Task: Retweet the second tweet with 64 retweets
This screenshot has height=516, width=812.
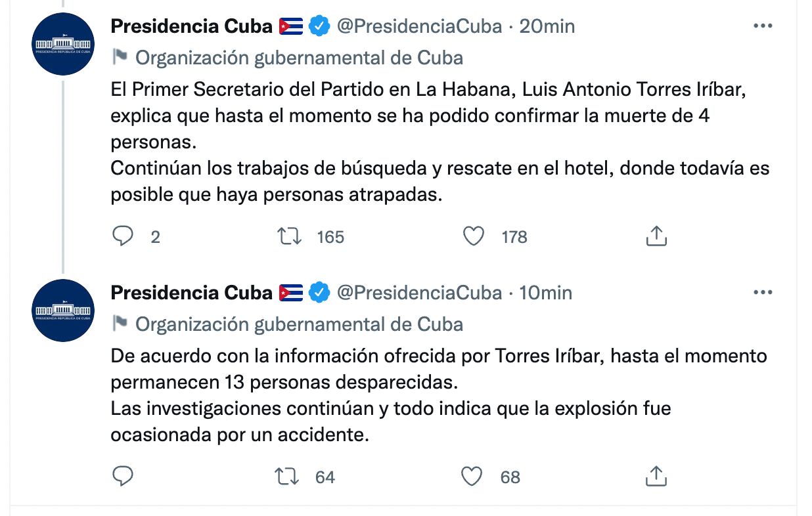Action: pyautogui.click(x=287, y=477)
